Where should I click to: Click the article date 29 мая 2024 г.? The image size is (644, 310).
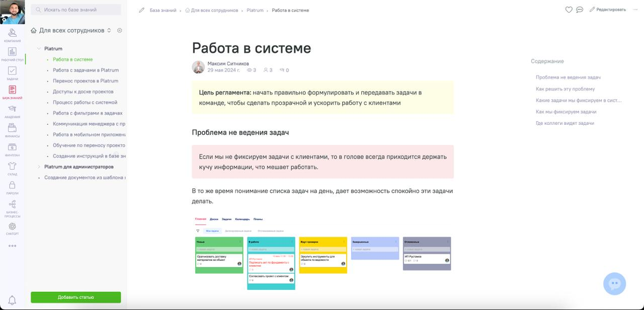223,70
